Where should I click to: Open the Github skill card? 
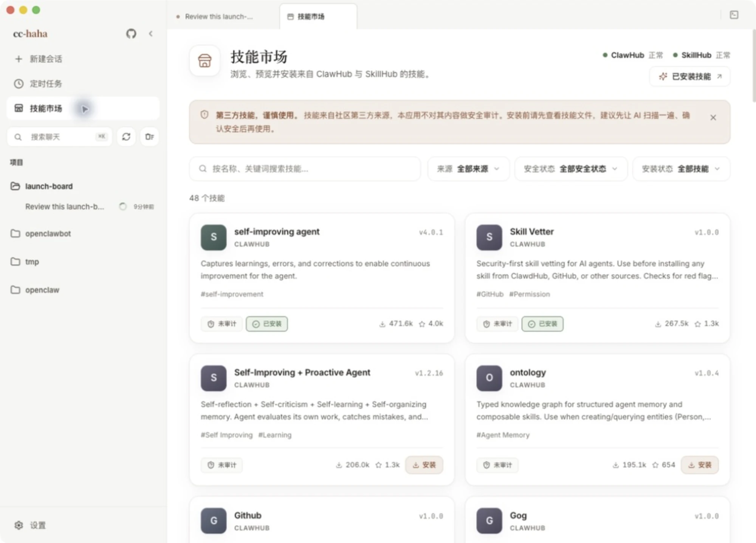pos(322,520)
